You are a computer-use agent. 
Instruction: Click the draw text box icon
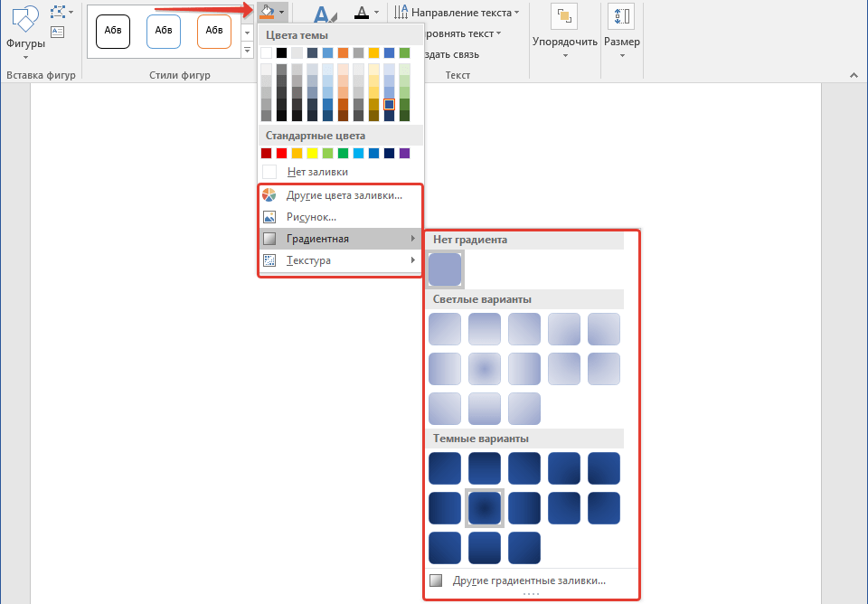(x=58, y=32)
